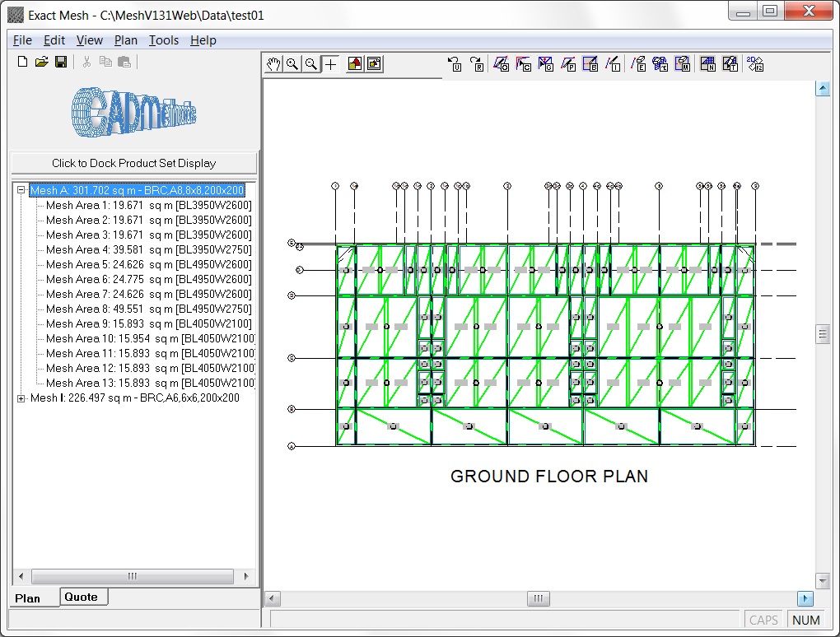This screenshot has width=840, height=637.
Task: Choose the Zoom In magnifier
Action: coord(292,64)
